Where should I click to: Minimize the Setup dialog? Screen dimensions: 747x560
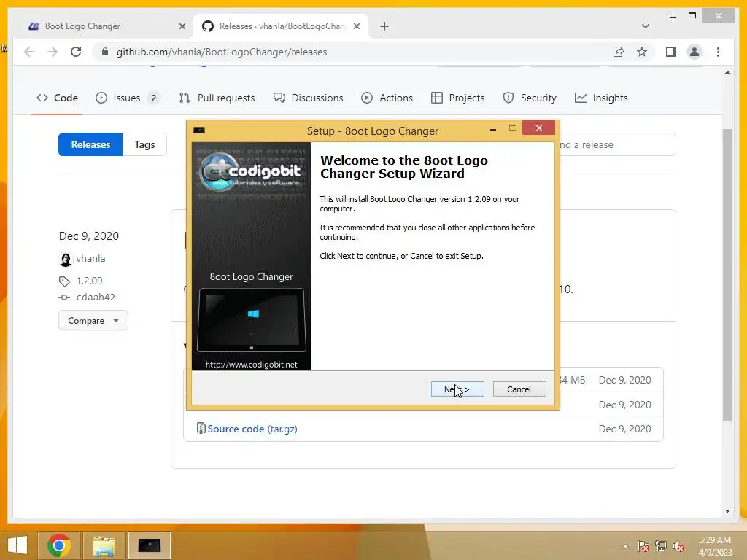[493, 129]
